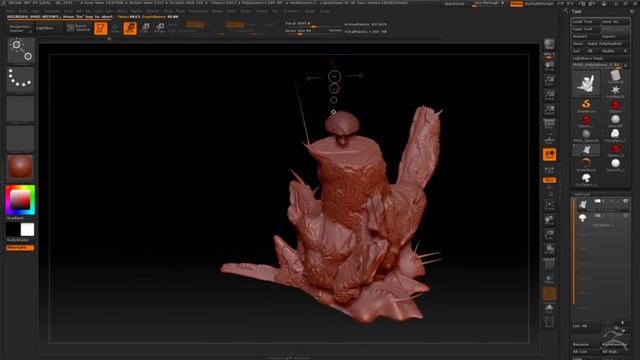Click the subtool Rename button

pyautogui.click(x=585, y=344)
